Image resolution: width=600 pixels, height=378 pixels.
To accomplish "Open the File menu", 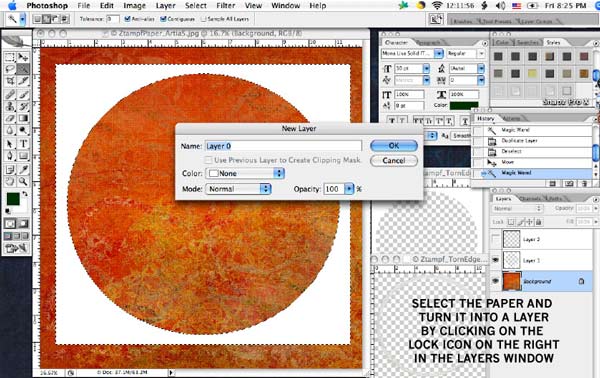I will [x=83, y=5].
